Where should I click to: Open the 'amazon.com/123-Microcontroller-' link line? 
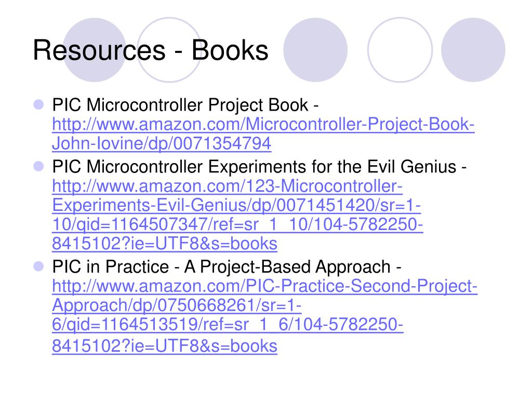[228, 187]
